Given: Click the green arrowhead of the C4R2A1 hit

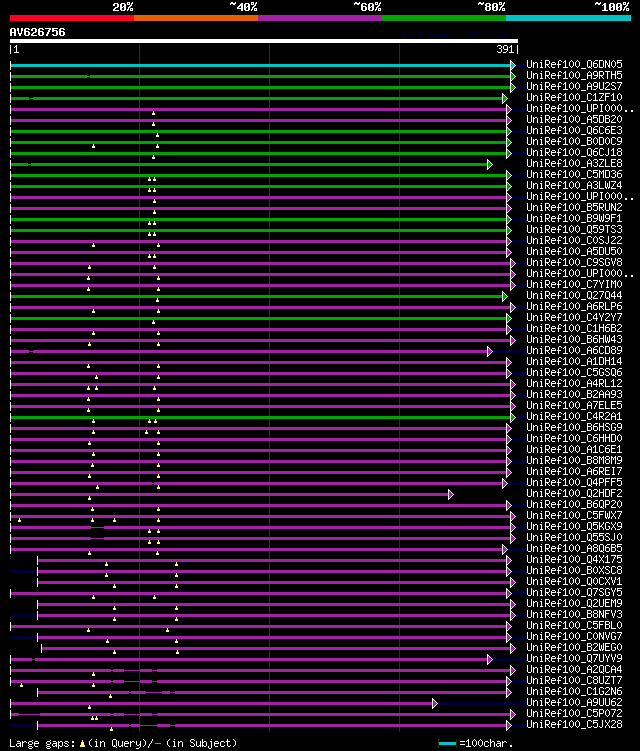Looking at the screenshot, I should 513,418.
